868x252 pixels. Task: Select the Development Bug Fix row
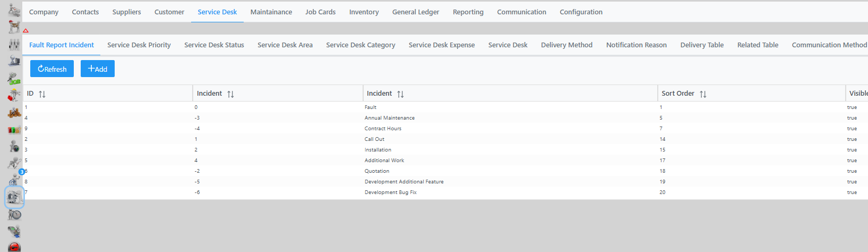[x=445, y=192]
